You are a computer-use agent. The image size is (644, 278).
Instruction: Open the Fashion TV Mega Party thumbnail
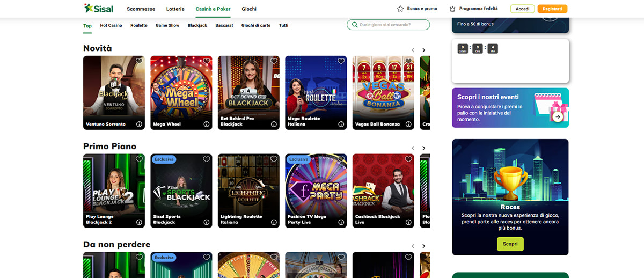[x=316, y=191]
